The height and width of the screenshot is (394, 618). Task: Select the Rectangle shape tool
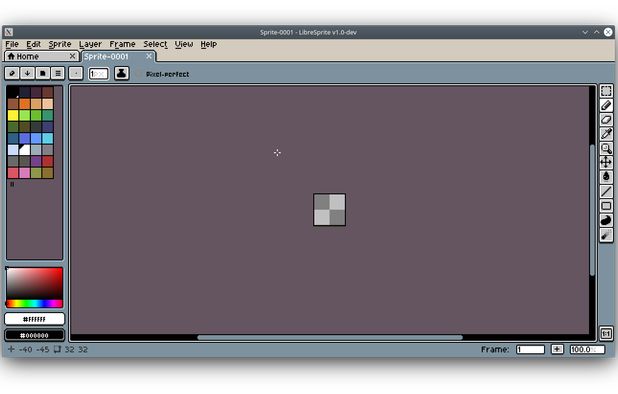pos(606,206)
